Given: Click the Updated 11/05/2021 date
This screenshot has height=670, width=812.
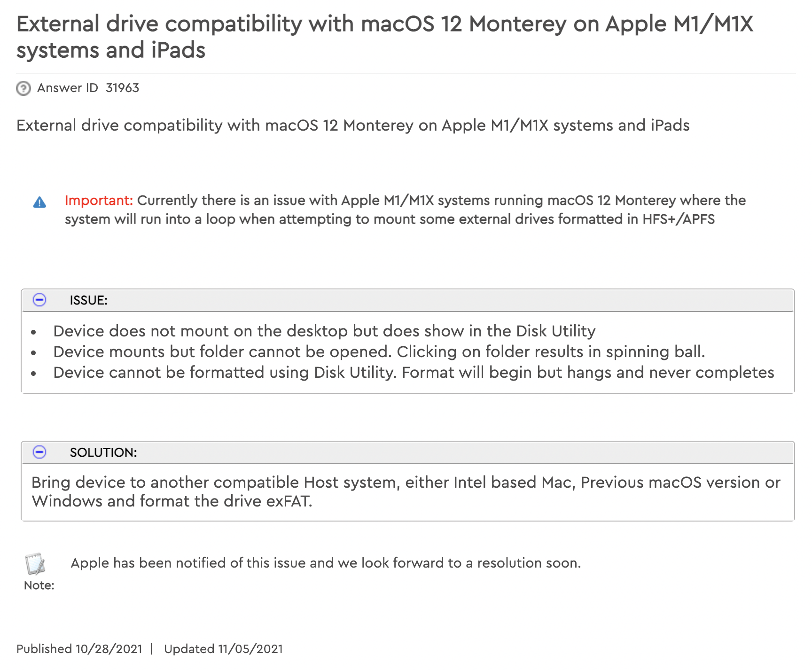Looking at the screenshot, I should click(x=223, y=649).
